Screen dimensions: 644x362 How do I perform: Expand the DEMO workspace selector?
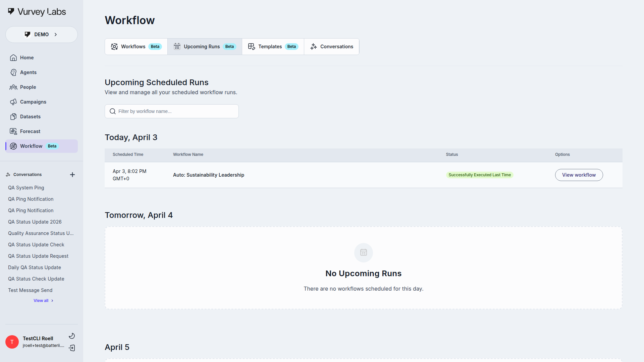tap(41, 35)
